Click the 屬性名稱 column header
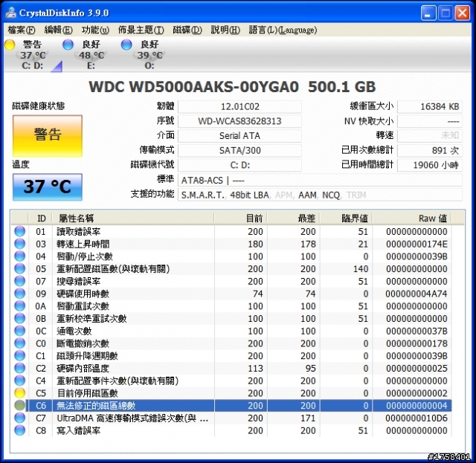 coord(133,218)
